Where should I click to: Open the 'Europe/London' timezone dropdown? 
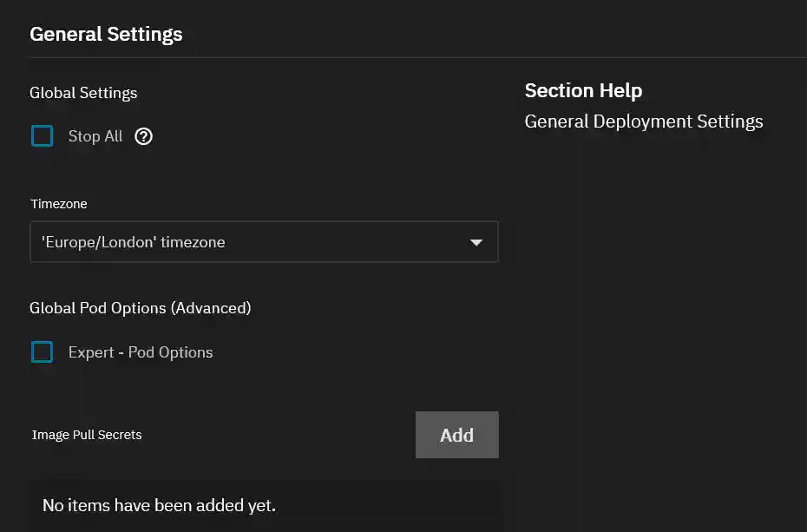click(x=264, y=242)
